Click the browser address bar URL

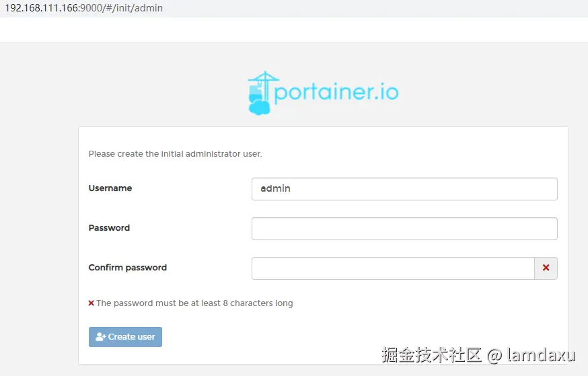pos(84,8)
